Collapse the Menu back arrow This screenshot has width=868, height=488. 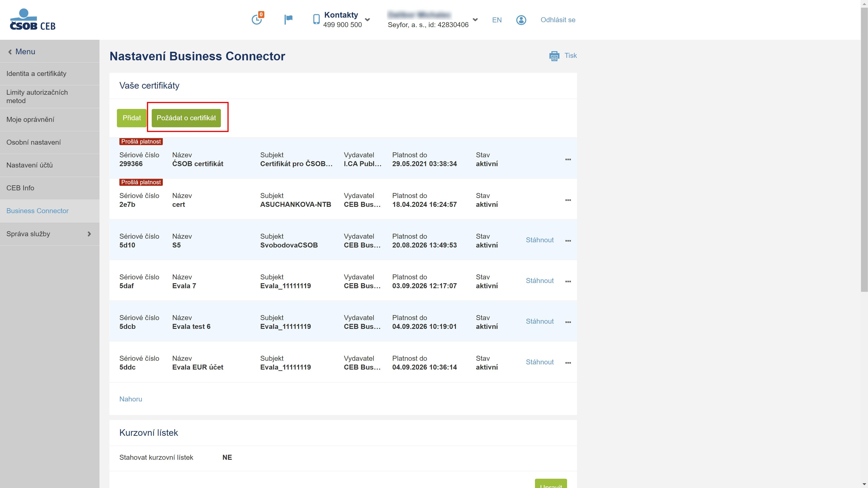tap(10, 52)
